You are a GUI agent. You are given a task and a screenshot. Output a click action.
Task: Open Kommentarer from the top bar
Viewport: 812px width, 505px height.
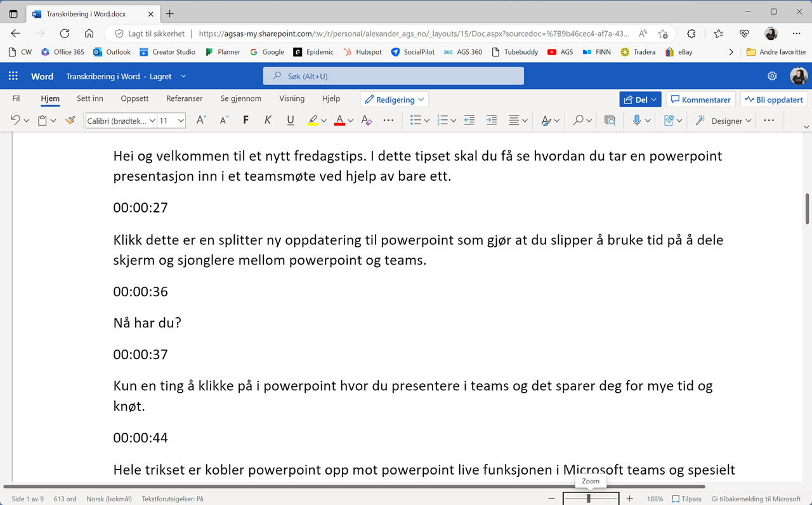[700, 99]
